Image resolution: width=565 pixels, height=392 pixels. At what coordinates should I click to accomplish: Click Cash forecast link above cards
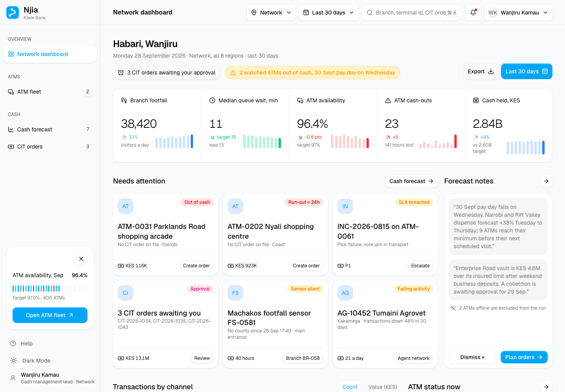click(x=411, y=181)
